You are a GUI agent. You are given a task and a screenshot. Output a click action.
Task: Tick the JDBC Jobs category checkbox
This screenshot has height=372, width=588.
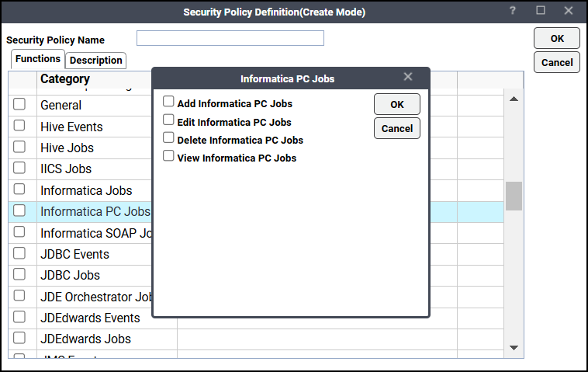(x=19, y=274)
